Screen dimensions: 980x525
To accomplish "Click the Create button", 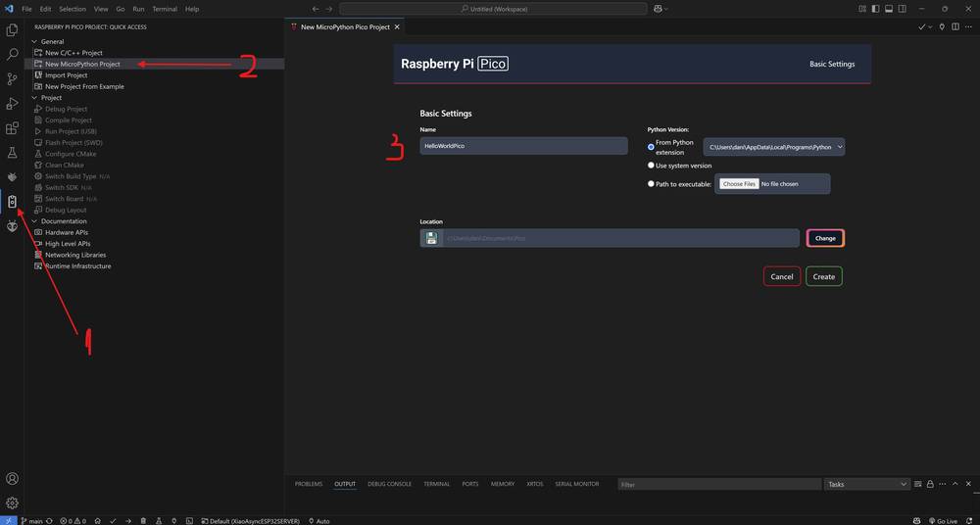I will [824, 276].
